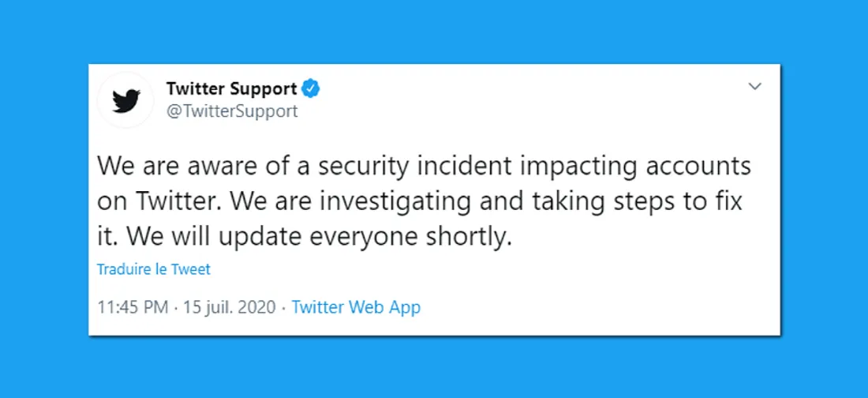Click the 15 juil. 2020 date

230,307
